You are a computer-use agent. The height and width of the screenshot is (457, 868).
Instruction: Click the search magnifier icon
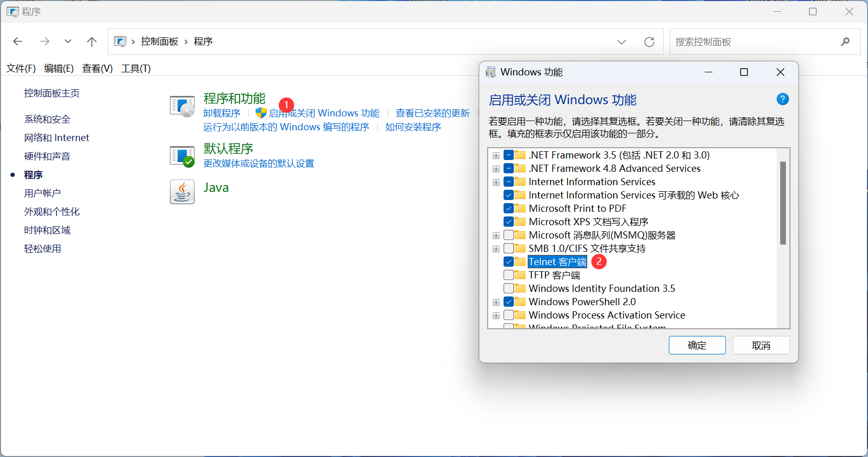(845, 42)
